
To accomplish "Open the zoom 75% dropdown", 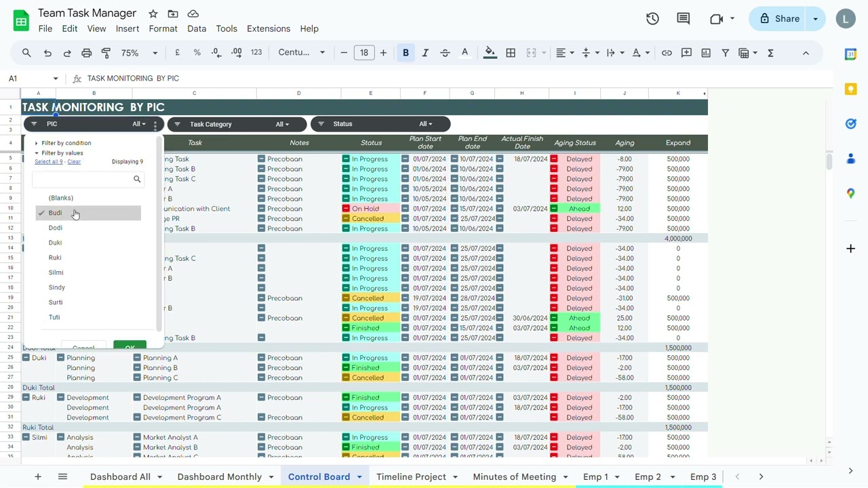I will (x=139, y=53).
